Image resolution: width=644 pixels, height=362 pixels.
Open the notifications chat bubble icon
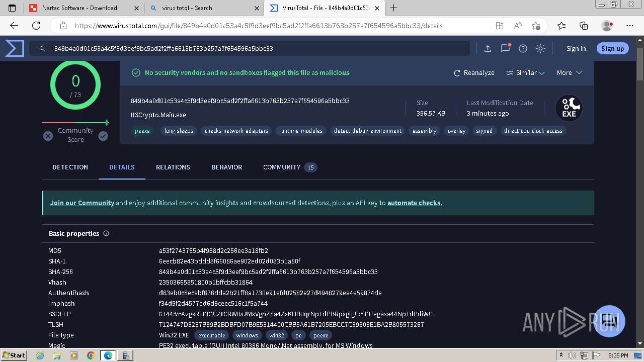(505, 48)
